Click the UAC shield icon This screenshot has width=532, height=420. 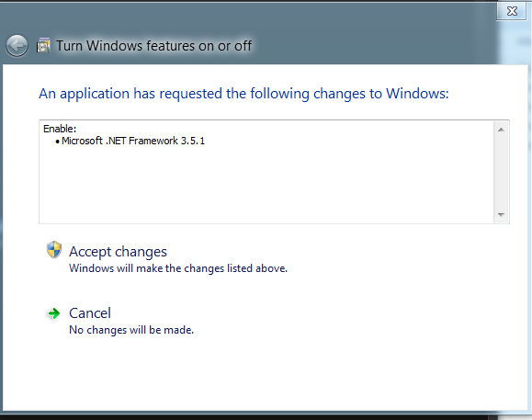tap(54, 250)
